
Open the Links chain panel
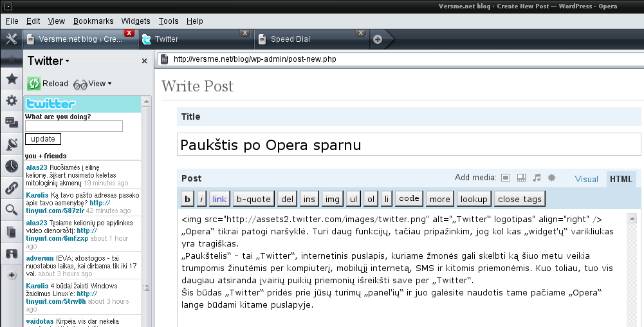tap(12, 188)
